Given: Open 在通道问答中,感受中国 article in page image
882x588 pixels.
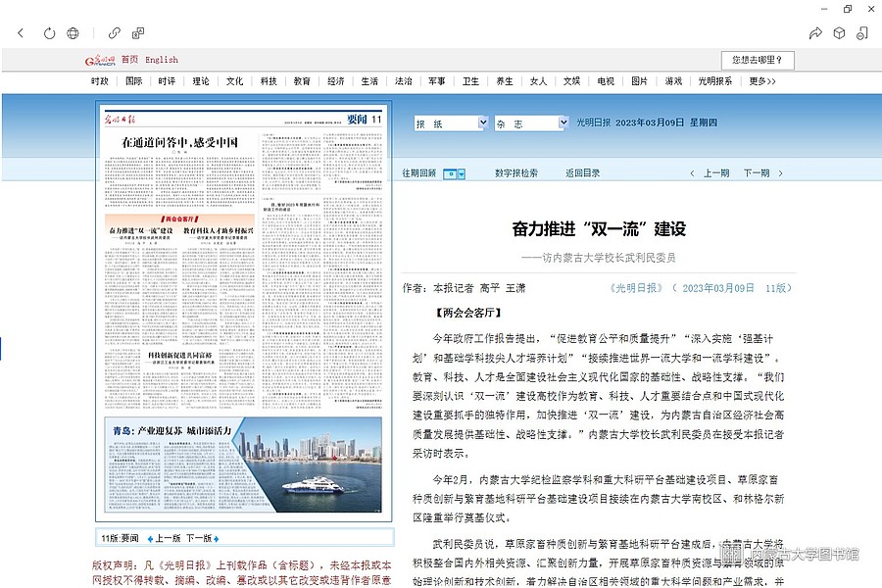Looking at the screenshot, I should 180,142.
